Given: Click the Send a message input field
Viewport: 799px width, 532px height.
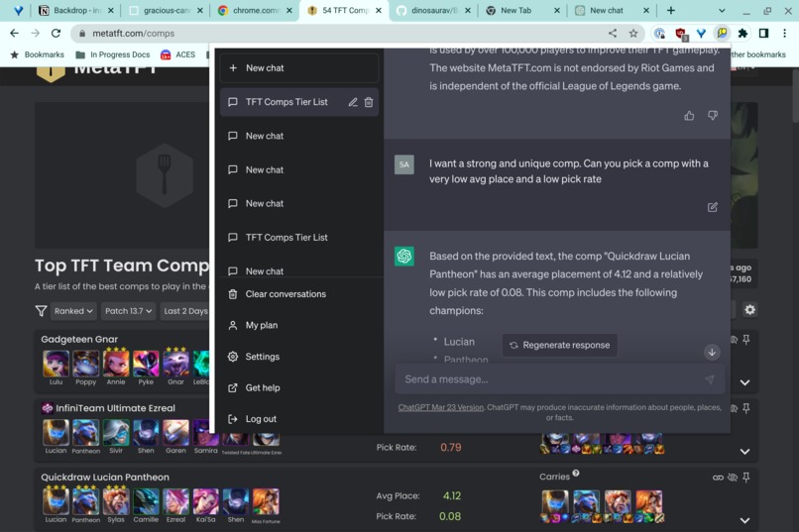Looking at the screenshot, I should coord(559,379).
